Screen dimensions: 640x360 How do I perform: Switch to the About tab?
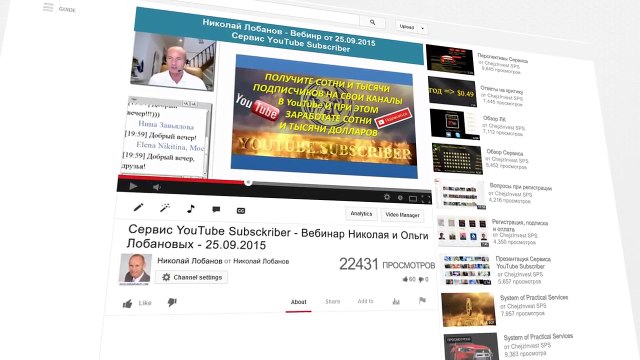pos(298,302)
